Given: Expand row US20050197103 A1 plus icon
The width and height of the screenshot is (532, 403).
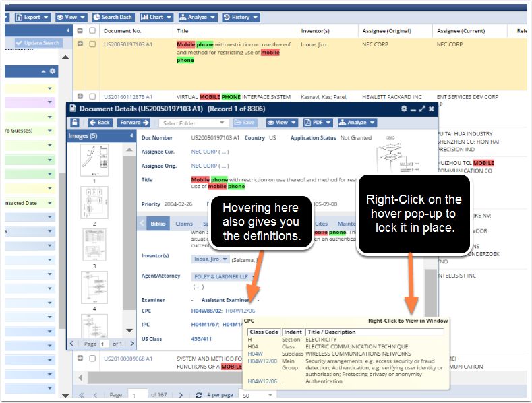Looking at the screenshot, I should coord(80,44).
